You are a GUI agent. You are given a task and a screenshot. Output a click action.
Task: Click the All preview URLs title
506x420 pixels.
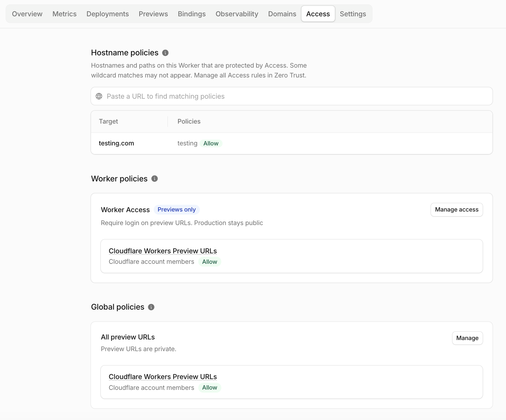[128, 337]
